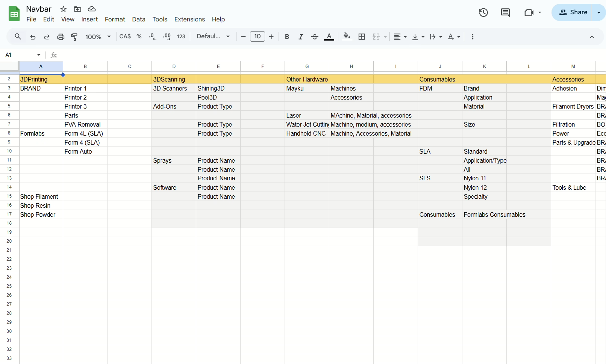Star the Navbar document
Image resolution: width=606 pixels, height=364 pixels.
pos(64,9)
